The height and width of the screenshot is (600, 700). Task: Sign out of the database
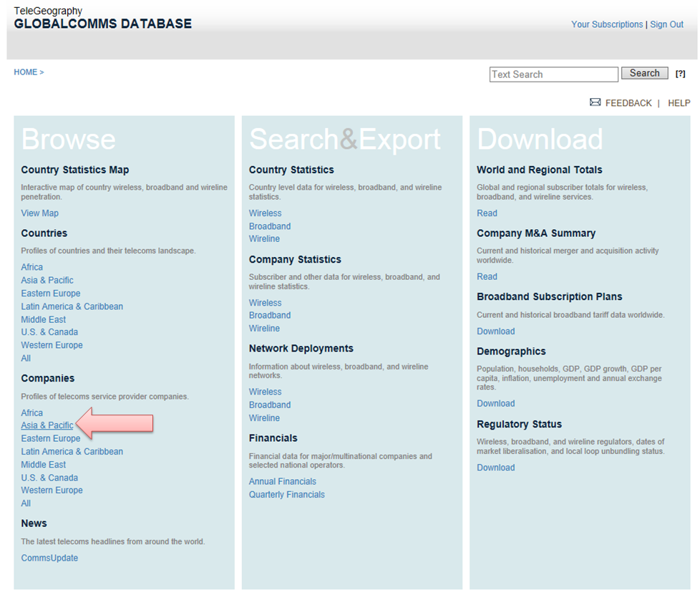pyautogui.click(x=666, y=24)
